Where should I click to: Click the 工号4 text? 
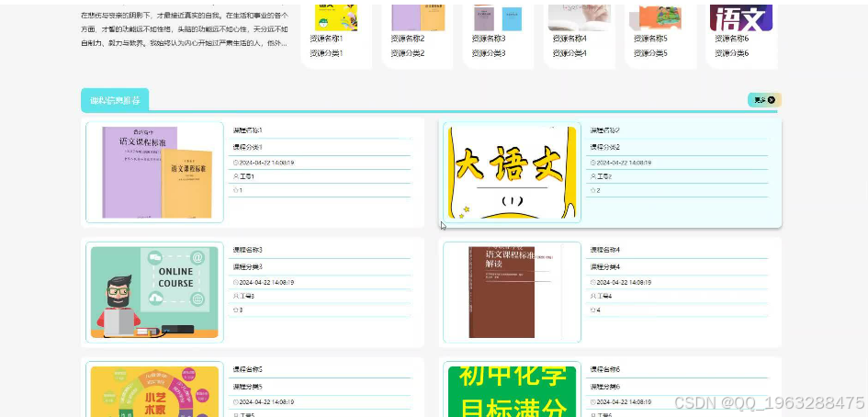604,297
